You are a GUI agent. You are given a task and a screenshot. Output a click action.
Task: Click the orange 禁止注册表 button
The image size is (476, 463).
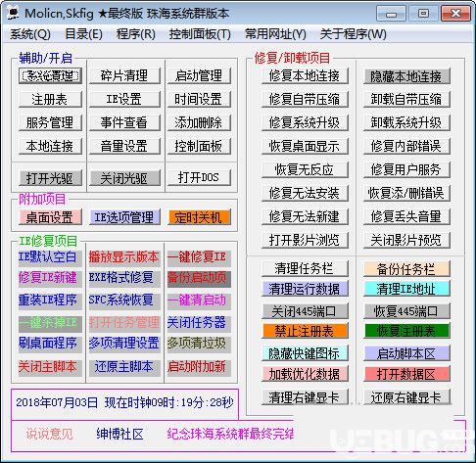[x=305, y=331]
